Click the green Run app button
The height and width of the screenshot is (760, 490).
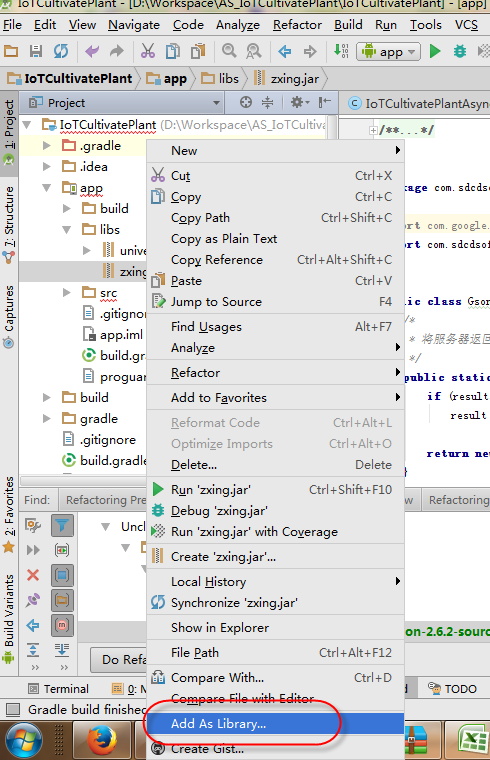[435, 51]
